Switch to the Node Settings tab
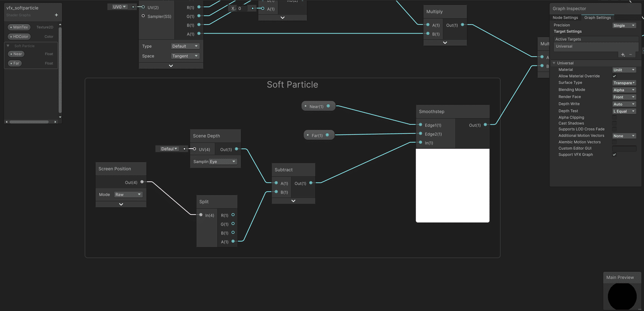Screen dimensions: 644x311 tap(566, 17)
